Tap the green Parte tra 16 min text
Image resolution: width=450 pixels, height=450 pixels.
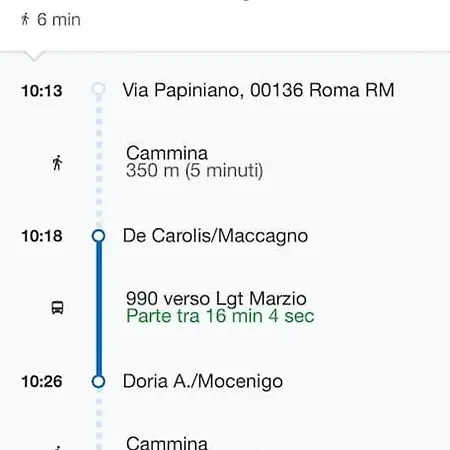[x=220, y=316]
